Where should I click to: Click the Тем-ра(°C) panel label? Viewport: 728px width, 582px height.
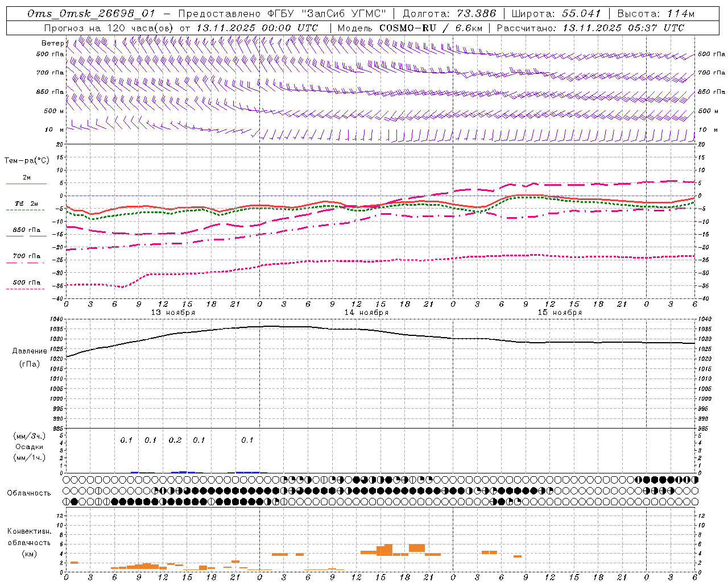click(x=27, y=161)
